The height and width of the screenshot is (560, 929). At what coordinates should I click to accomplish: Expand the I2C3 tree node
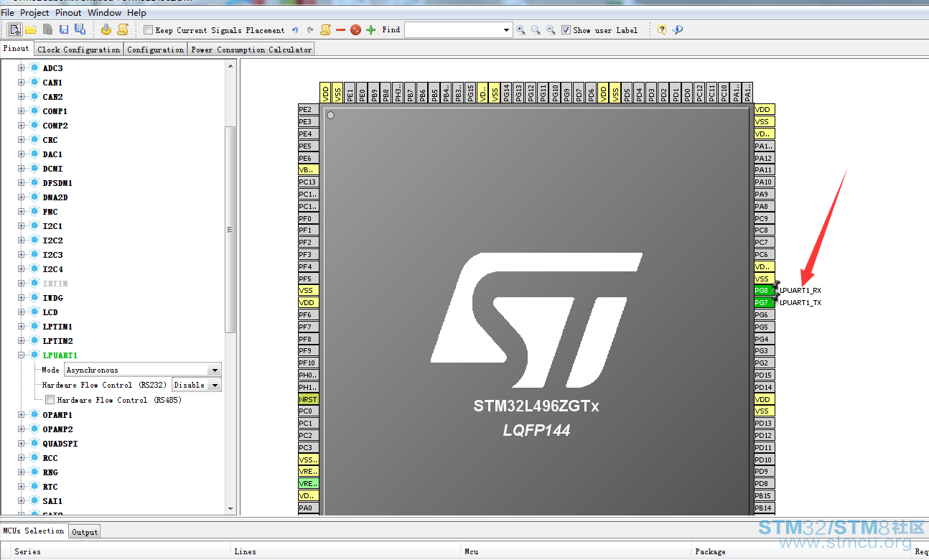click(x=22, y=255)
